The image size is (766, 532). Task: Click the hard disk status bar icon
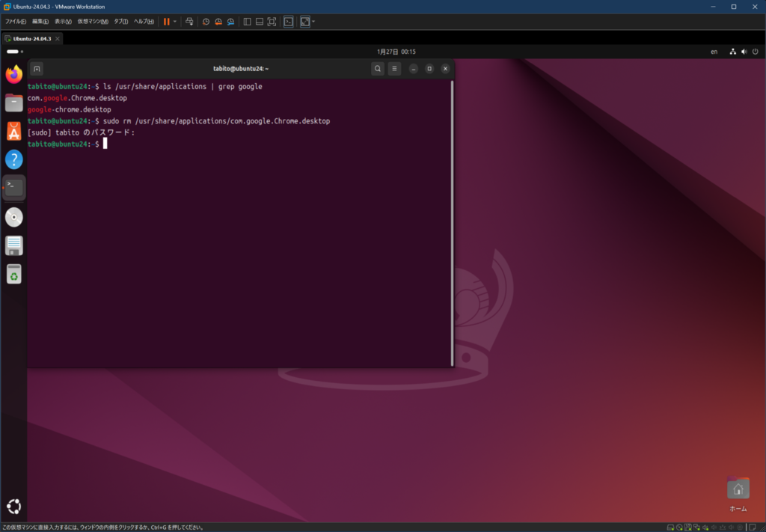tap(670, 528)
